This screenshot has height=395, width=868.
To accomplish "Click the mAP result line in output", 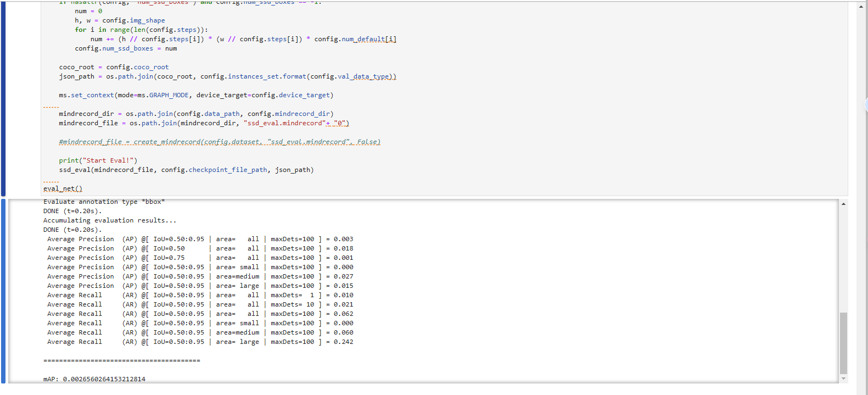I will coord(94,379).
